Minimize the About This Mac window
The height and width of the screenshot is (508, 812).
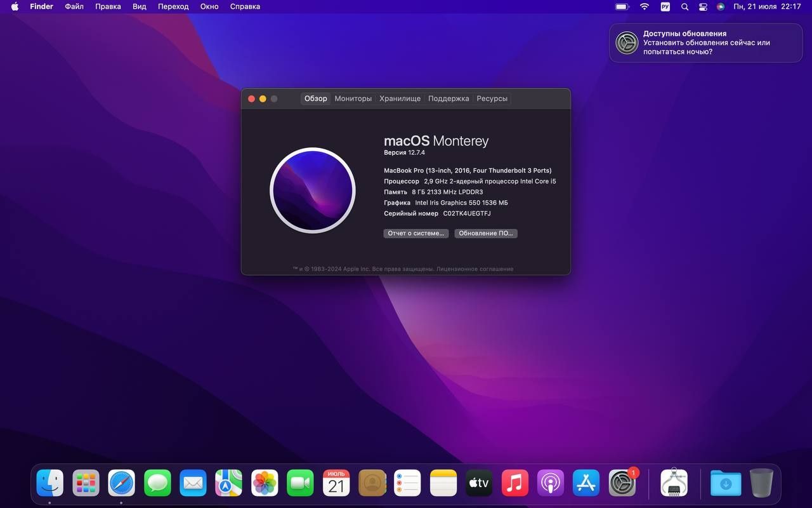coord(263,98)
